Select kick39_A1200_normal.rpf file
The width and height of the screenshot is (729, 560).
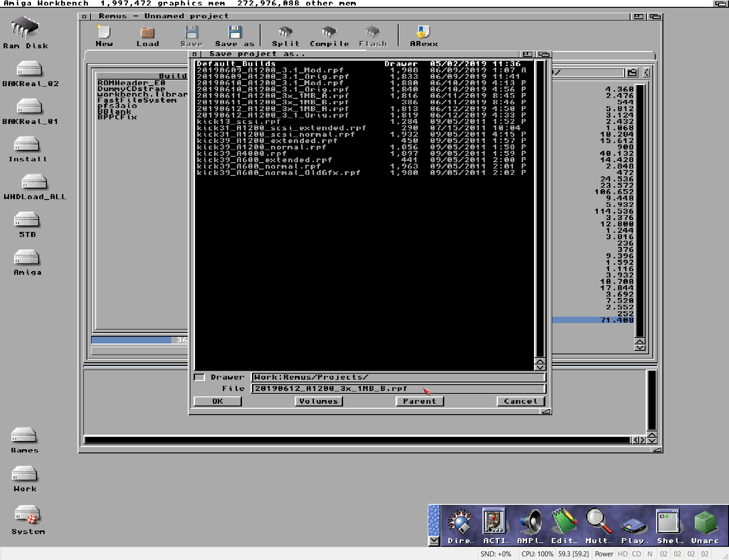click(x=364, y=147)
